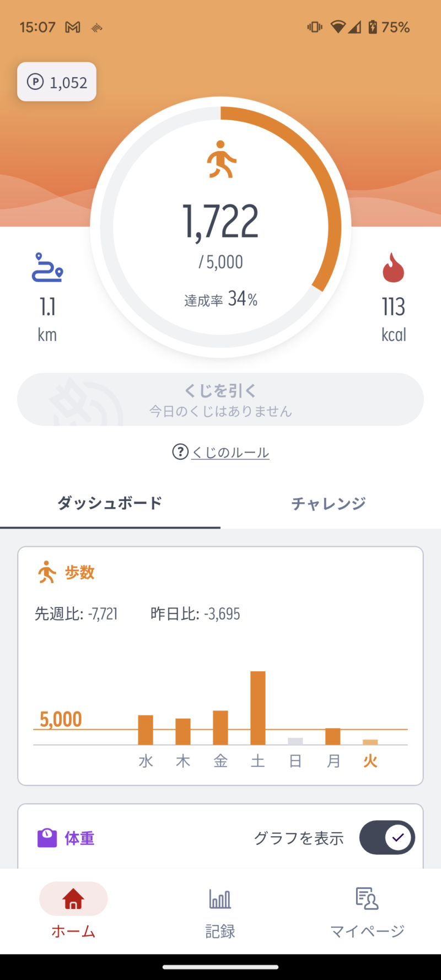Open the 1,052 points badge
Viewport: 441px width, 980px height.
[x=57, y=82]
